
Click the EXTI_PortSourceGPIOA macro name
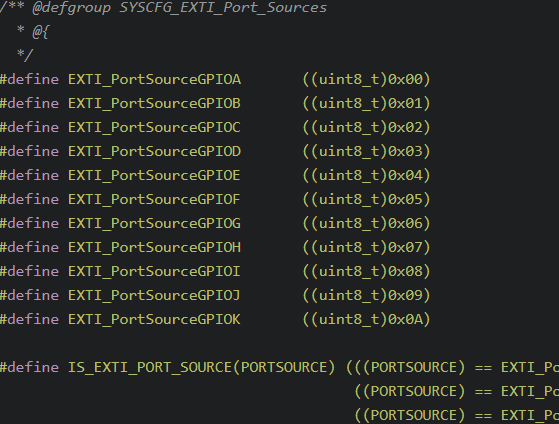pyautogui.click(x=154, y=80)
